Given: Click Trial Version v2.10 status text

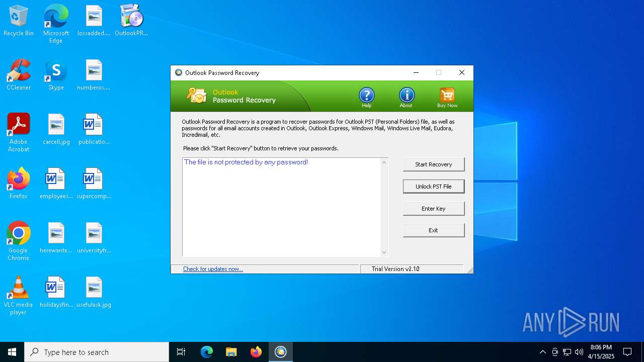Looking at the screenshot, I should 395,269.
